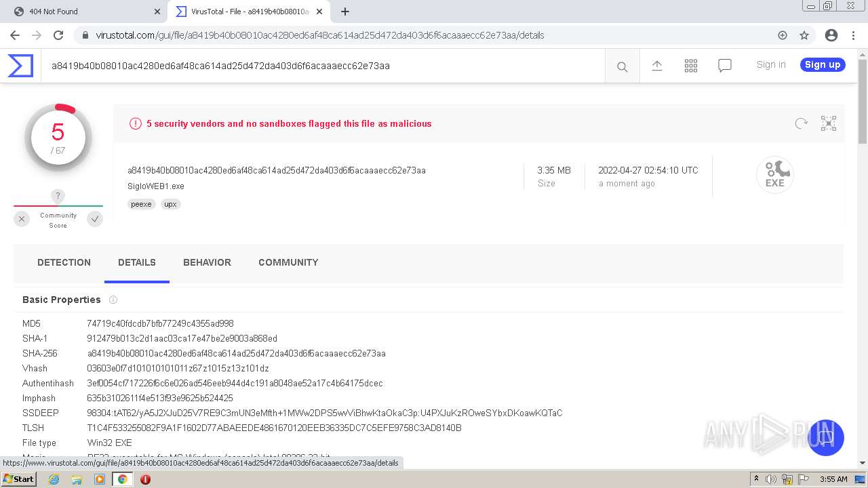This screenshot has width=868, height=488.
Task: Open the COMMUNITY tab
Action: (288, 262)
